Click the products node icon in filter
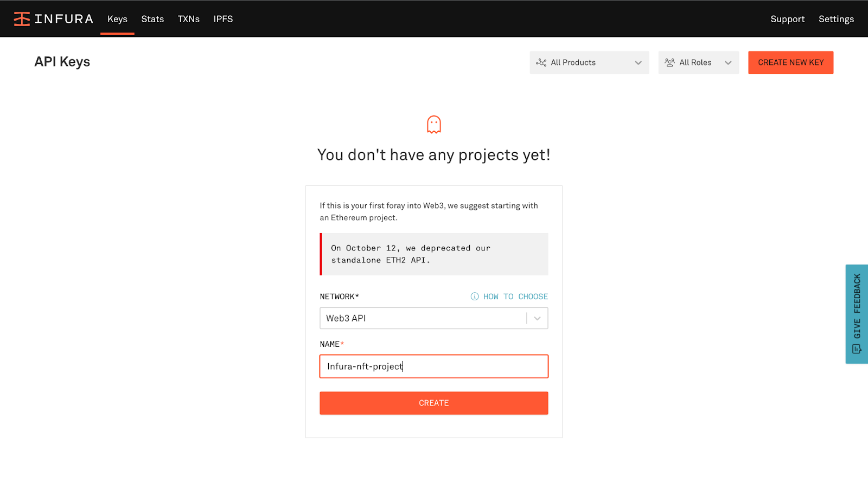 pos(541,63)
